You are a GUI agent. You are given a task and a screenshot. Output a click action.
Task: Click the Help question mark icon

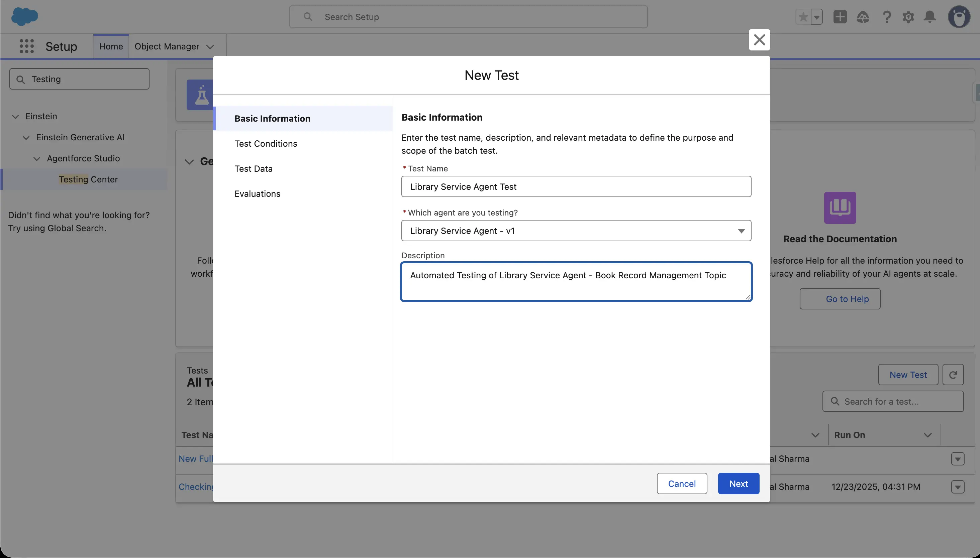tap(886, 17)
